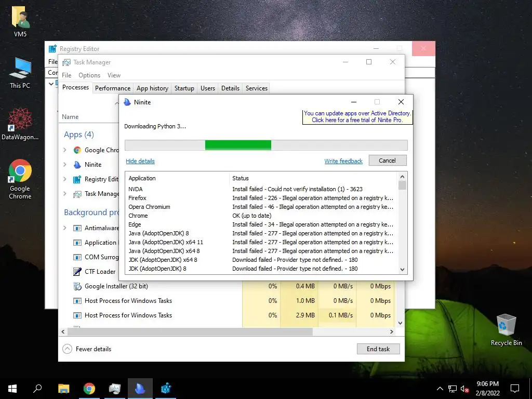This screenshot has width=532, height=399.
Task: Open the DataWagon desktop shortcut
Action: pyautogui.click(x=20, y=124)
